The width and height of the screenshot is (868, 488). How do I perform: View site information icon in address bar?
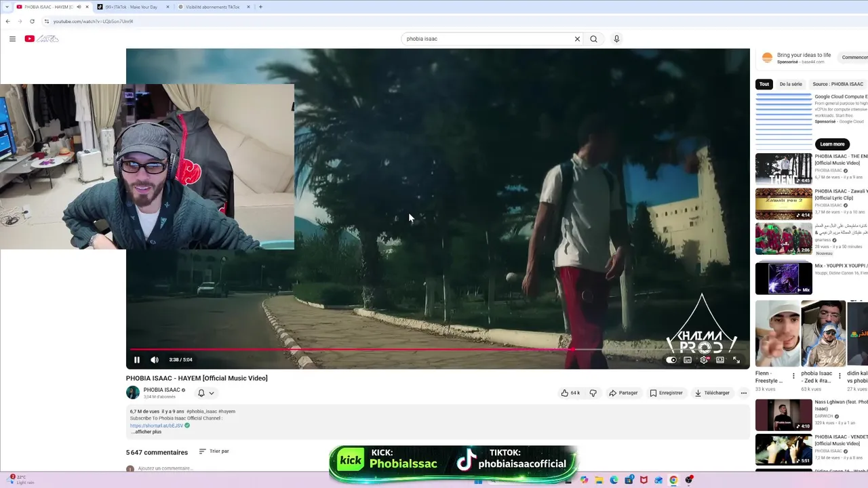(x=46, y=21)
